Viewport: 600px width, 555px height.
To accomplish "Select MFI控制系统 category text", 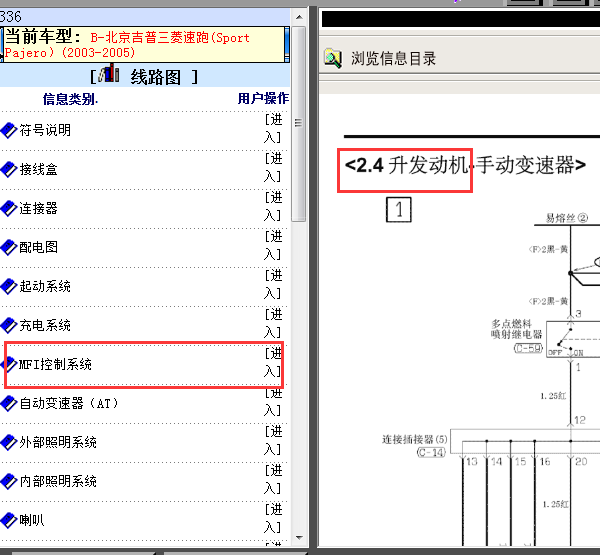I will (55, 364).
